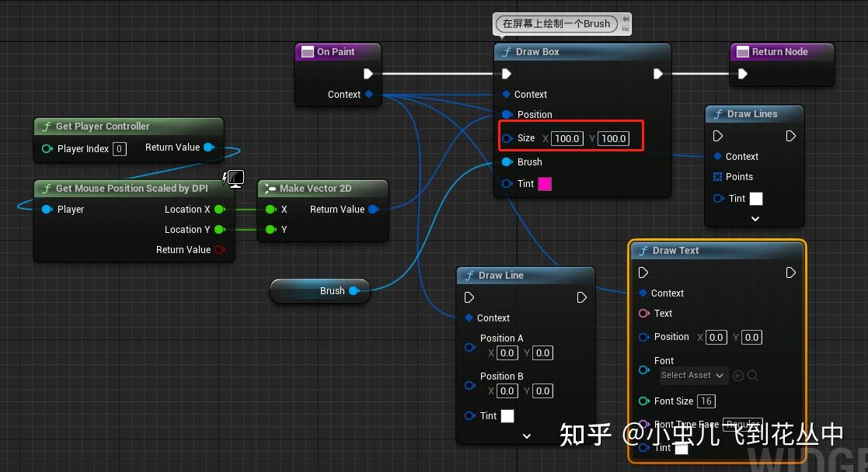This screenshot has height=472, width=868.
Task: Click client-only monitor icon on Get Mouse Position
Action: click(x=234, y=179)
